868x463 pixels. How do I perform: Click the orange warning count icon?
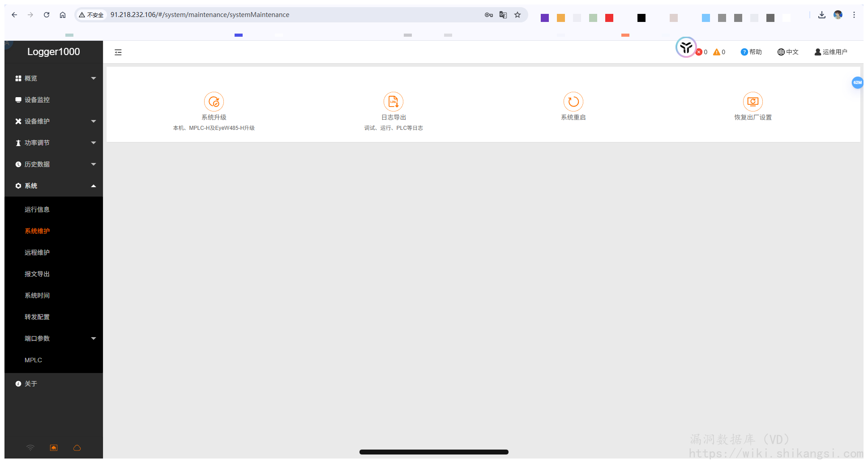point(717,52)
